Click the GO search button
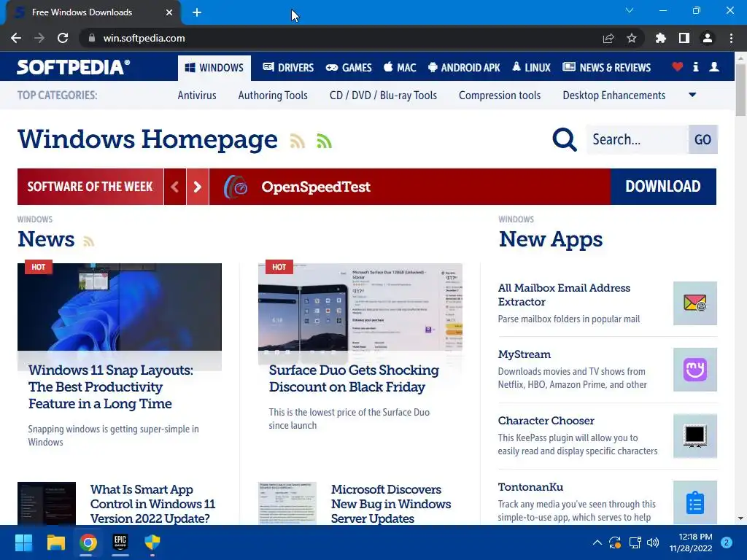The width and height of the screenshot is (747, 560). click(x=703, y=139)
